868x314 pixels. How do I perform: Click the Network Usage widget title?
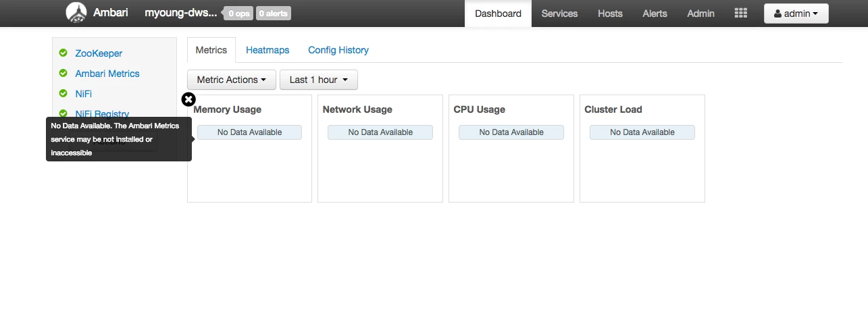357,109
